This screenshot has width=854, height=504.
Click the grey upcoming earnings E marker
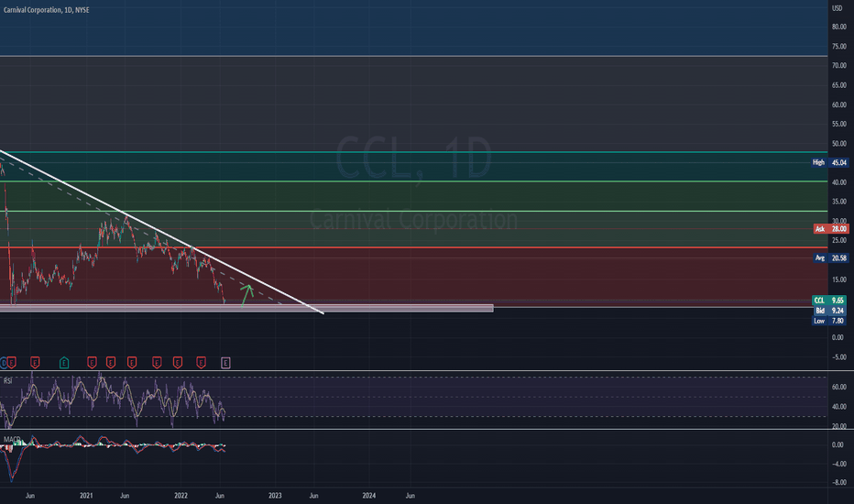pos(225,362)
